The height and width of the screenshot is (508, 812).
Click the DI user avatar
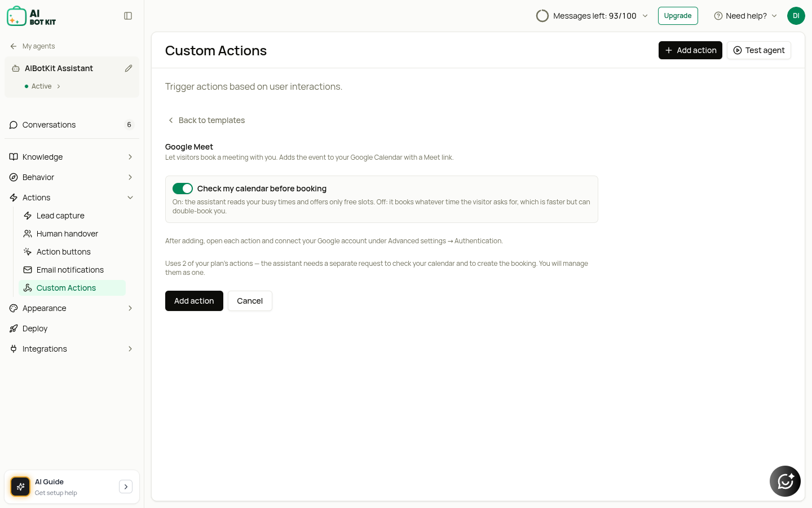click(x=796, y=16)
